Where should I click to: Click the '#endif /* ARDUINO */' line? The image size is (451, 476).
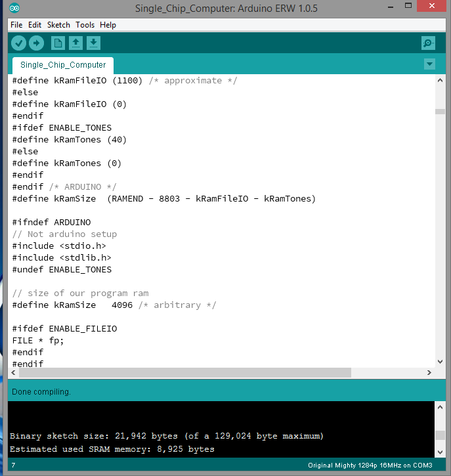64,187
